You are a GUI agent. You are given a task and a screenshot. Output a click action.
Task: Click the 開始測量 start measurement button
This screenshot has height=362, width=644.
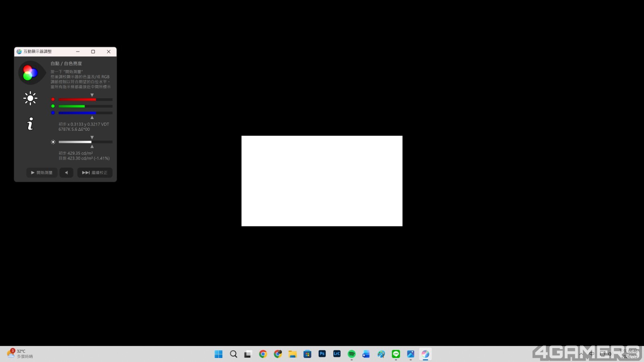(x=42, y=173)
